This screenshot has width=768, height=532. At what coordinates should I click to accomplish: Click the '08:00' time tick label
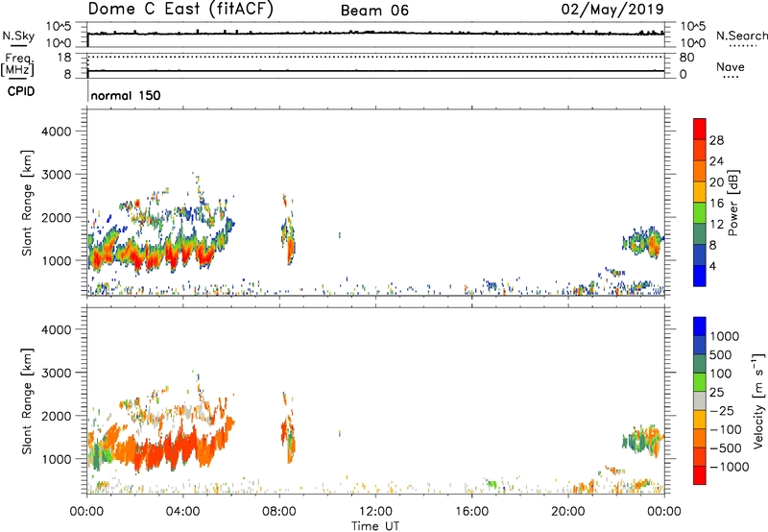279,512
